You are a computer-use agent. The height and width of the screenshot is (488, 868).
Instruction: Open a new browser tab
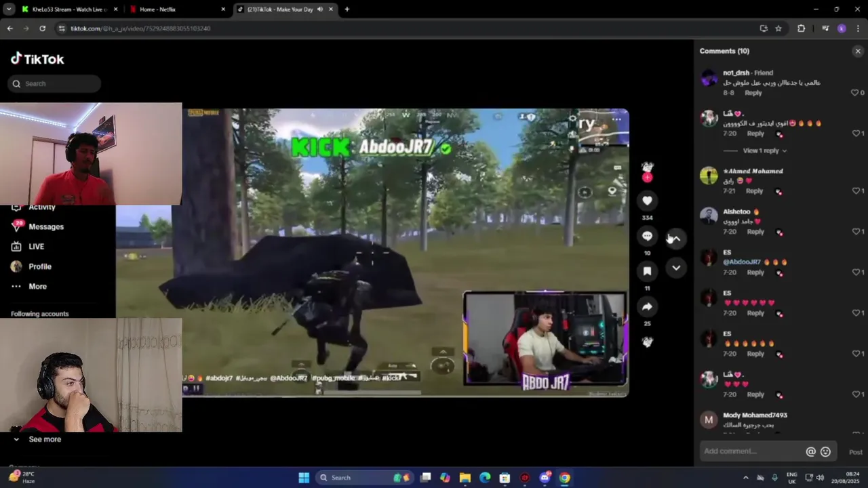tap(347, 9)
